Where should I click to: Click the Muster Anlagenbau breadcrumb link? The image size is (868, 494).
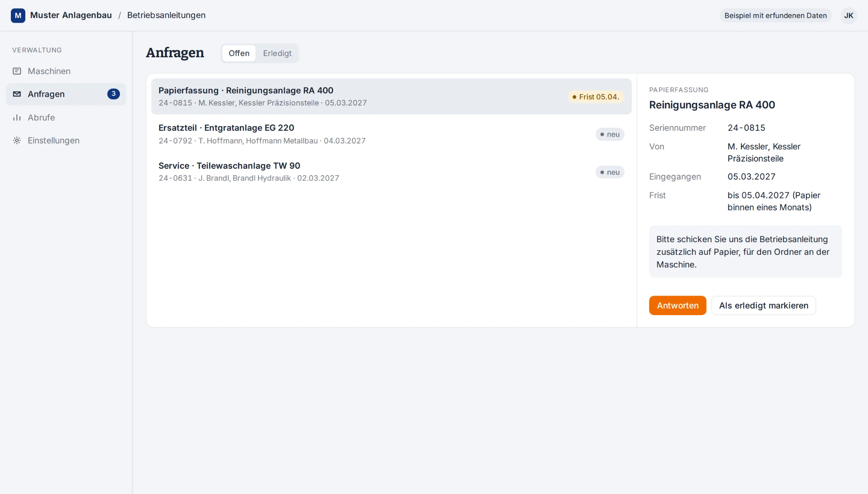coord(71,15)
